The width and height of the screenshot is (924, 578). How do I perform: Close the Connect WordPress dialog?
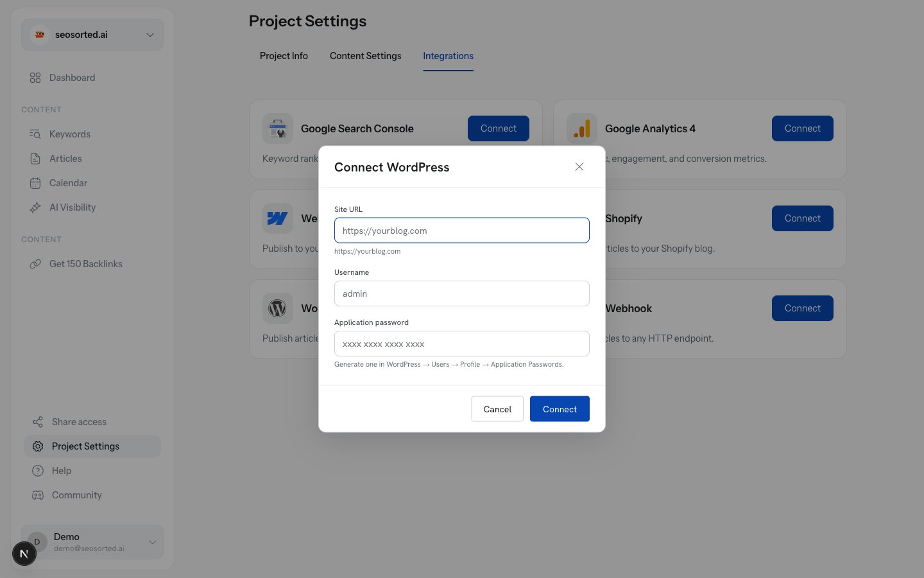pyautogui.click(x=579, y=167)
